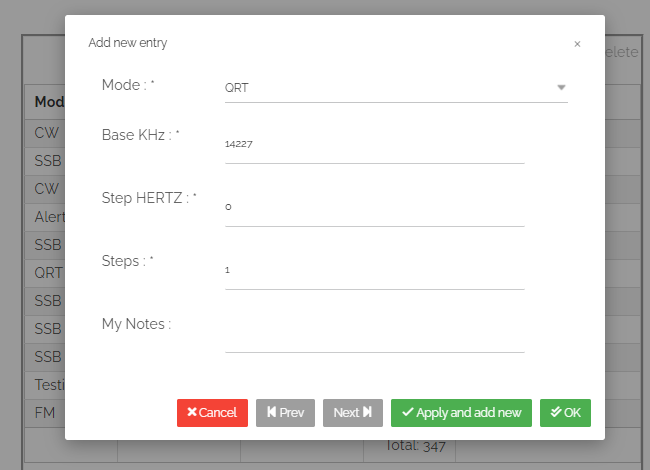Focus the Base KHz field containing 14227

pyautogui.click(x=374, y=144)
